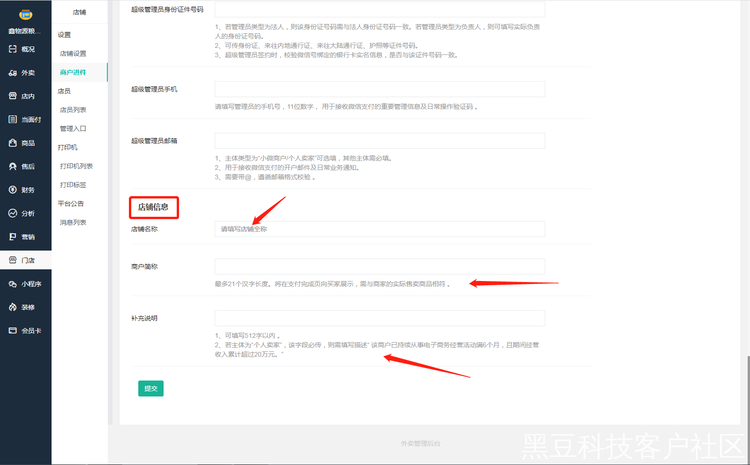Open the 装修 decoration icon in sidebar
Screen dimensions: 750x465
[x=13, y=307]
